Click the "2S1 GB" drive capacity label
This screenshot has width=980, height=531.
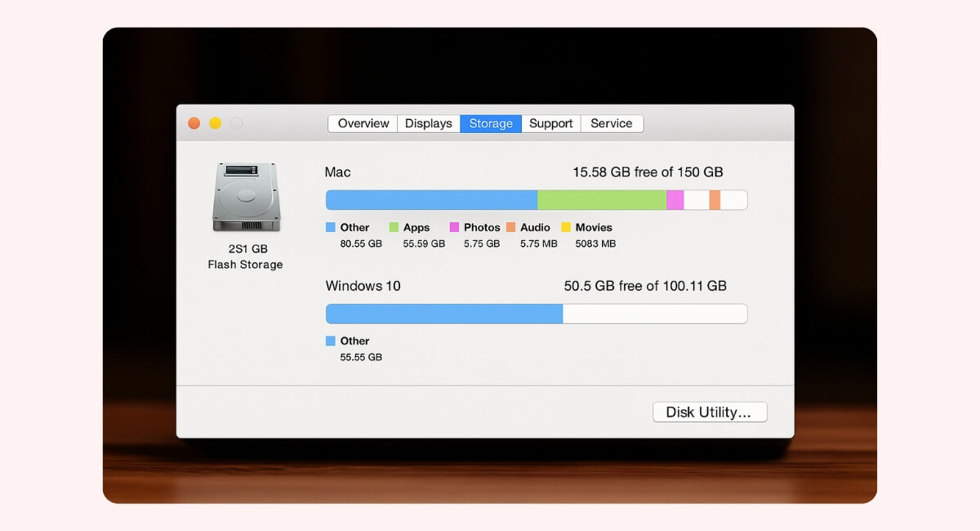(x=247, y=248)
